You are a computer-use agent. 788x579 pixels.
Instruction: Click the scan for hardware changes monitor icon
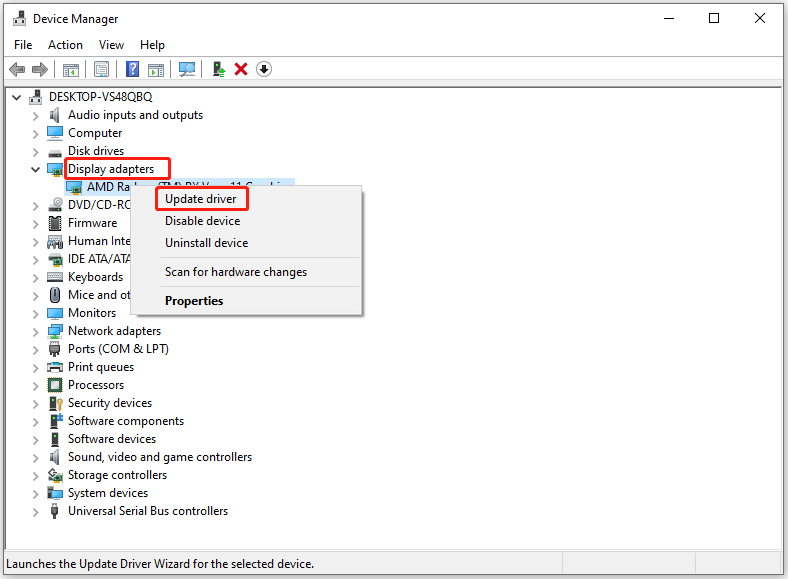point(187,69)
